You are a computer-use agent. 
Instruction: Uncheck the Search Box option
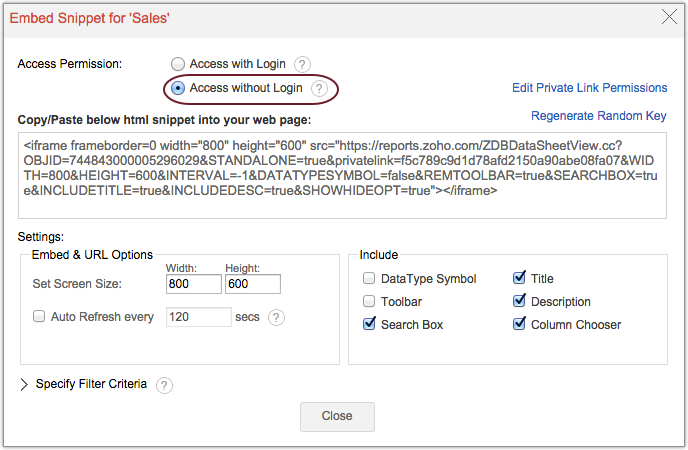point(370,325)
